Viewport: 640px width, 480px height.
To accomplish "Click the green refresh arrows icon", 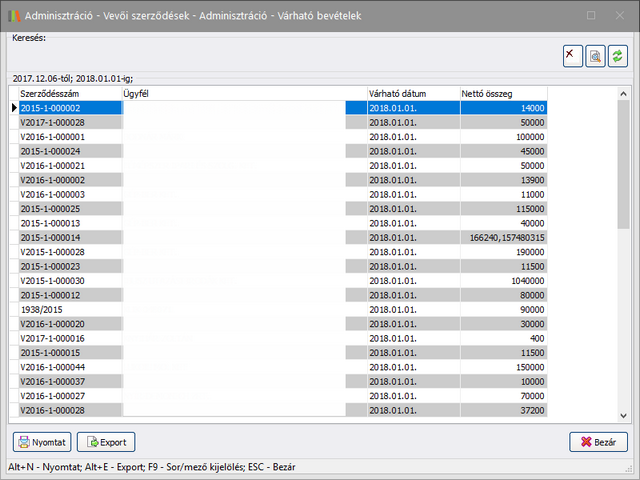I will tap(617, 56).
